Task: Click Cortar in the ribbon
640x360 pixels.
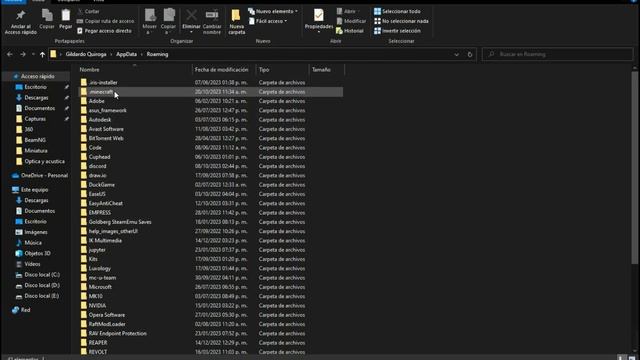Action: [x=89, y=11]
